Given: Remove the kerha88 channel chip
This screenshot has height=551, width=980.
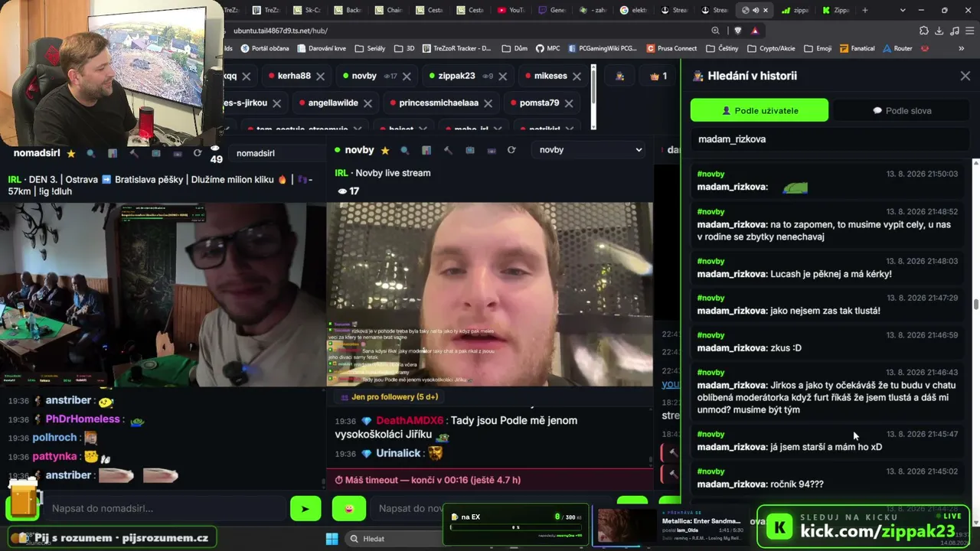Looking at the screenshot, I should pyautogui.click(x=320, y=77).
